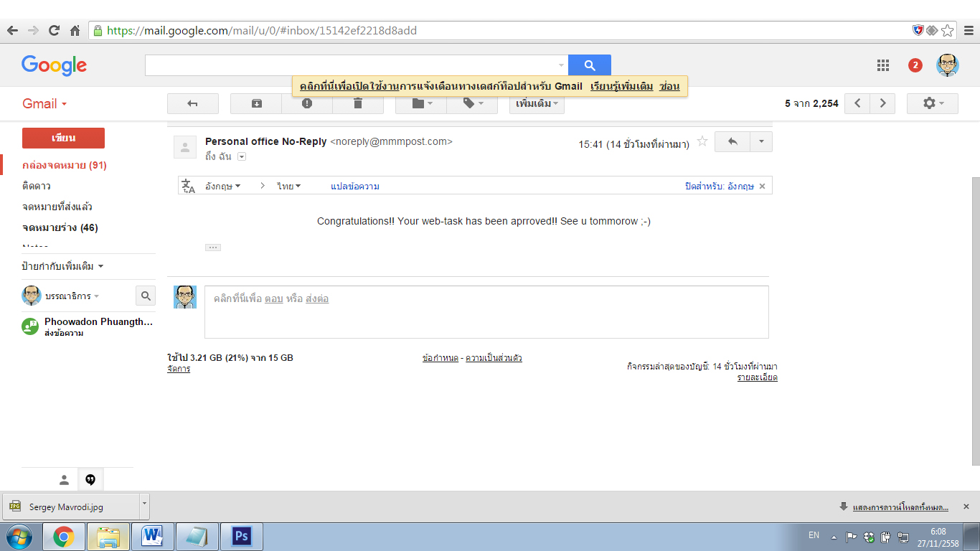
Task: Open the ติดดาว starred folder
Action: pos(37,186)
